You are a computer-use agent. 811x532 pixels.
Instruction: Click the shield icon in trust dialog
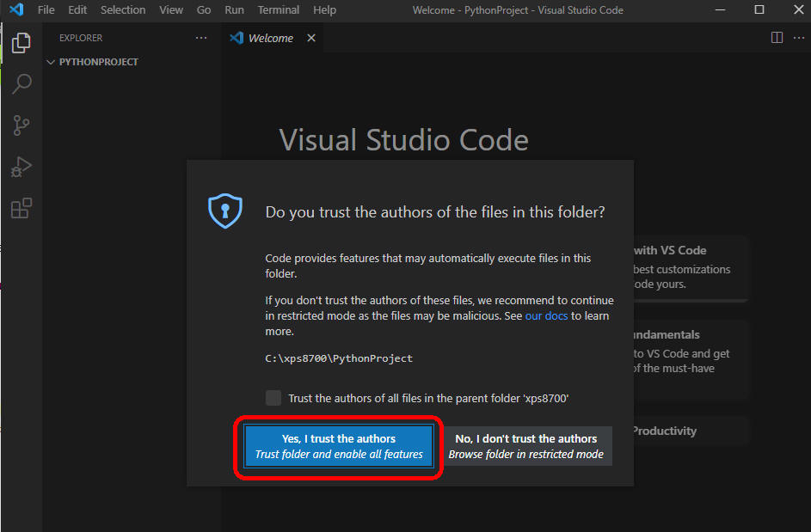(x=225, y=211)
